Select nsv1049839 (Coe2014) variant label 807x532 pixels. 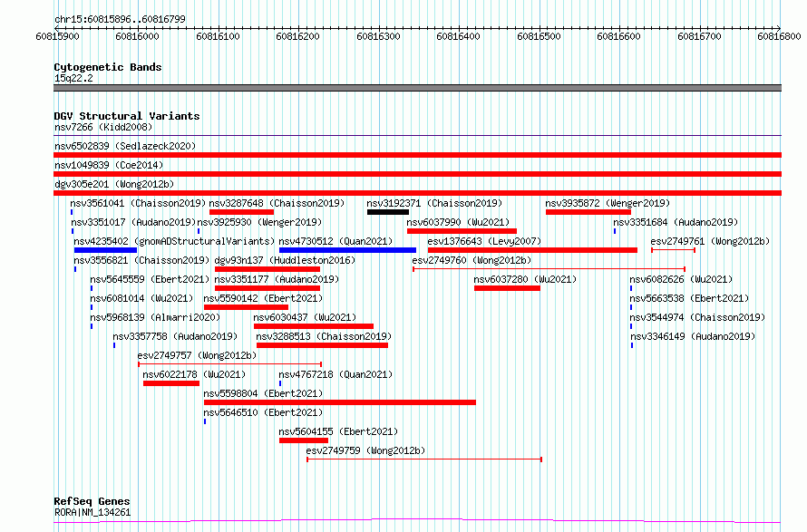tap(109, 165)
